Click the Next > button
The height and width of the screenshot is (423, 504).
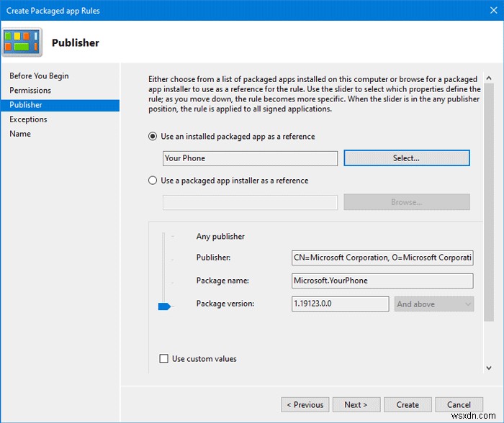[x=356, y=404]
